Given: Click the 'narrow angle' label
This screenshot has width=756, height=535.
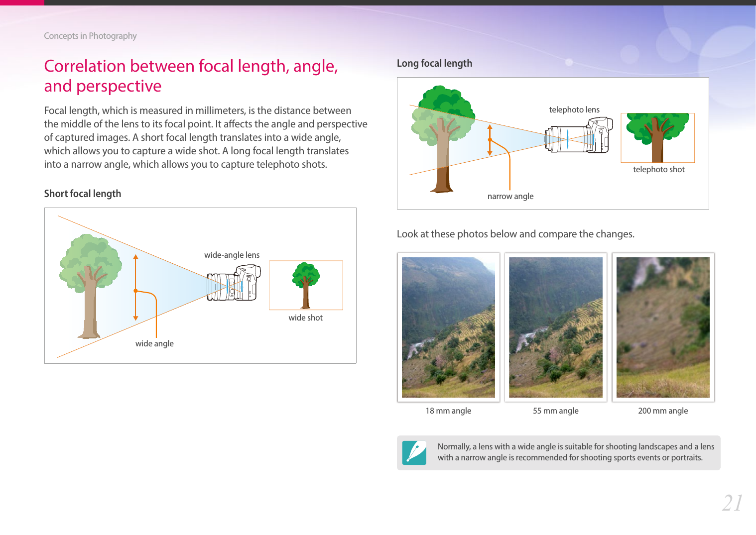Looking at the screenshot, I should coord(510,196).
